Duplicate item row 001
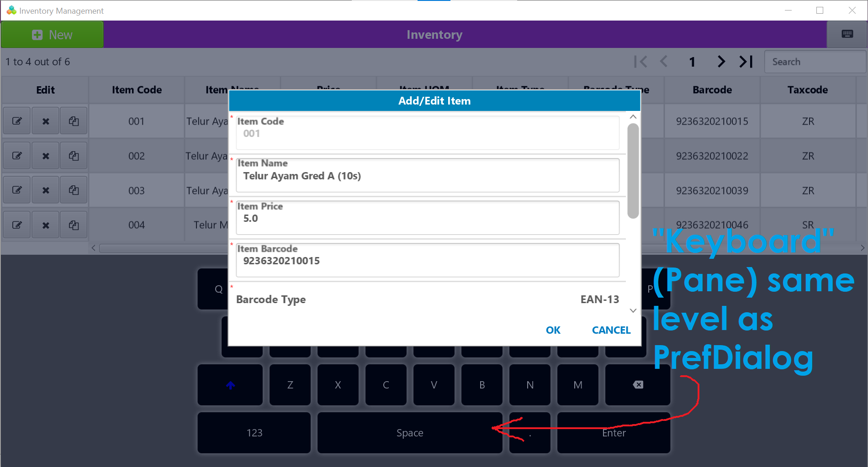Viewport: 868px width, 467px height. point(74,121)
